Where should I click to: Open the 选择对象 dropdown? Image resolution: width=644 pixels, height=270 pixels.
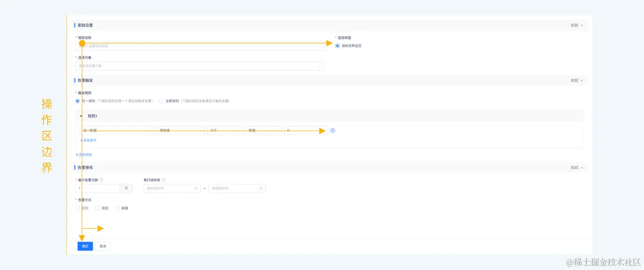click(x=200, y=66)
